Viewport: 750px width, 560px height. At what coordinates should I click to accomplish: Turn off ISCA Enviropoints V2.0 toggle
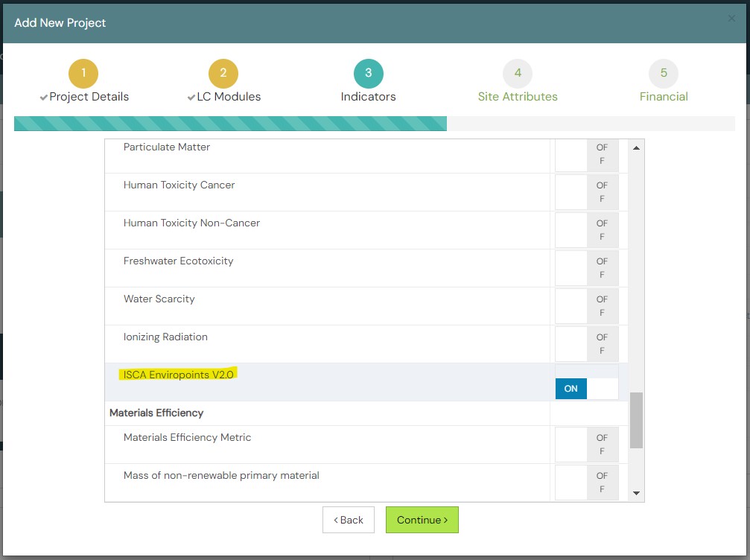[x=586, y=388]
